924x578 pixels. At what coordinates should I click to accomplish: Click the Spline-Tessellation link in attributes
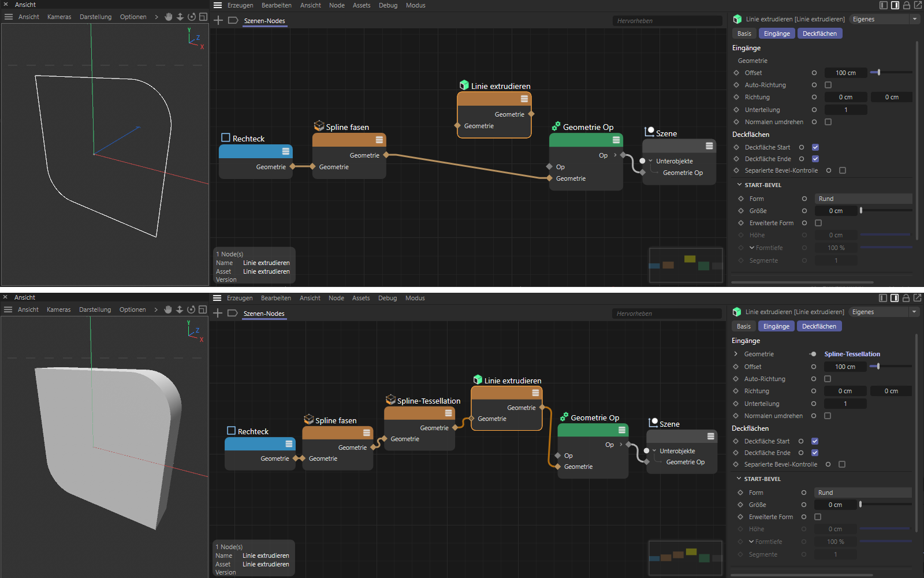pyautogui.click(x=852, y=354)
